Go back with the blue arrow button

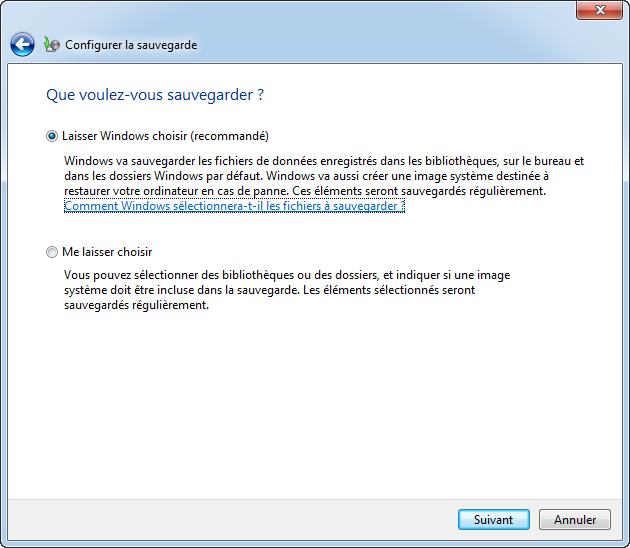tap(22, 44)
